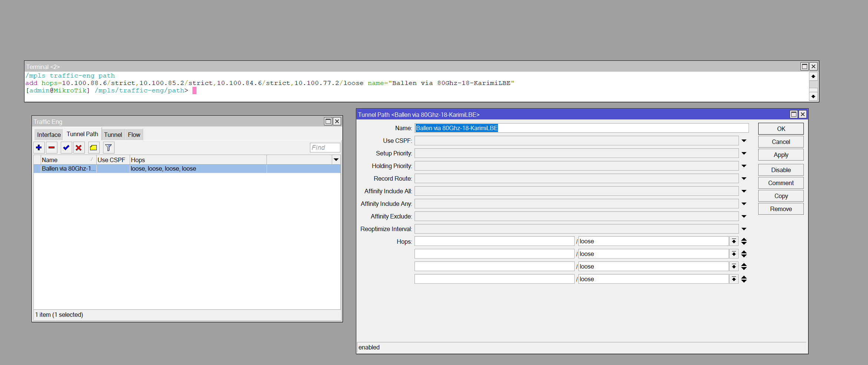868x365 pixels.
Task: Click the second Hops address field
Action: [494, 254]
